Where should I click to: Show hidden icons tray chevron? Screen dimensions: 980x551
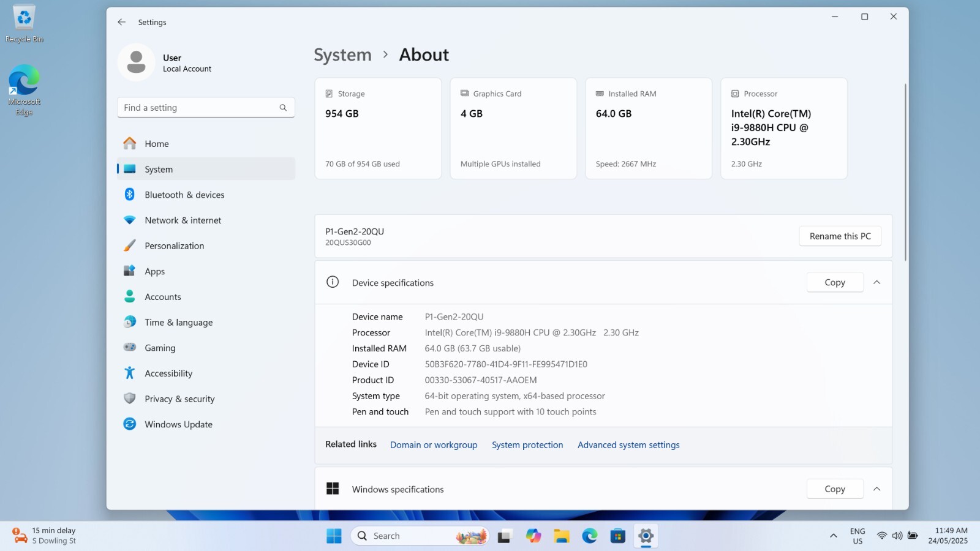click(834, 536)
